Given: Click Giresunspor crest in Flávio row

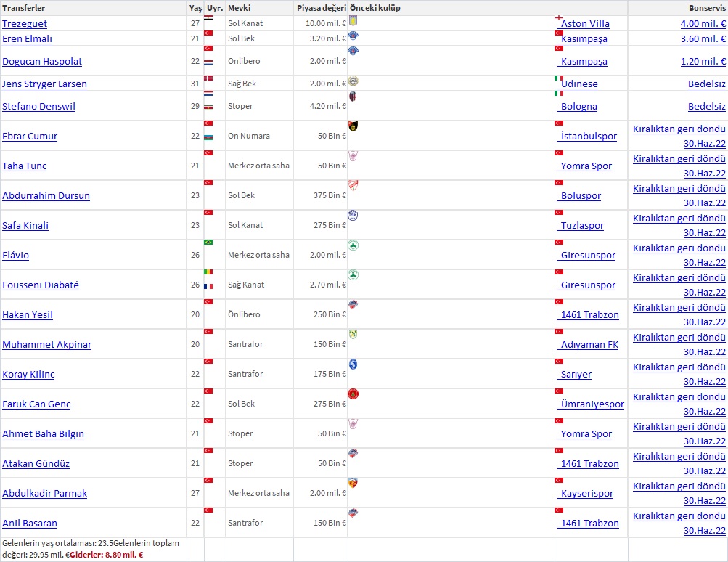Looking at the screenshot, I should [x=353, y=245].
